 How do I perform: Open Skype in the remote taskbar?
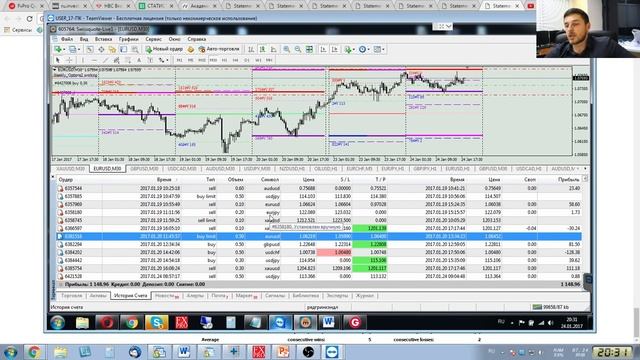tap(157, 322)
